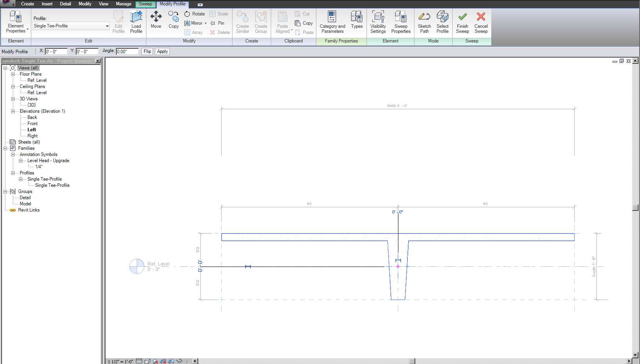Open the Manage ribbon tab

click(124, 4)
